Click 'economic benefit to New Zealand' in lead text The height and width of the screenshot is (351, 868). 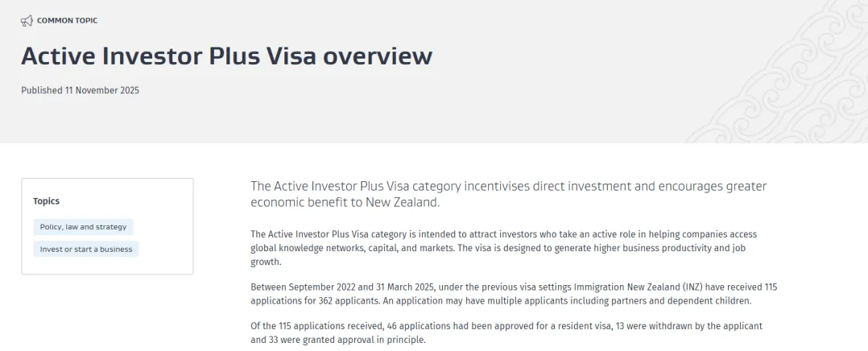tap(345, 202)
